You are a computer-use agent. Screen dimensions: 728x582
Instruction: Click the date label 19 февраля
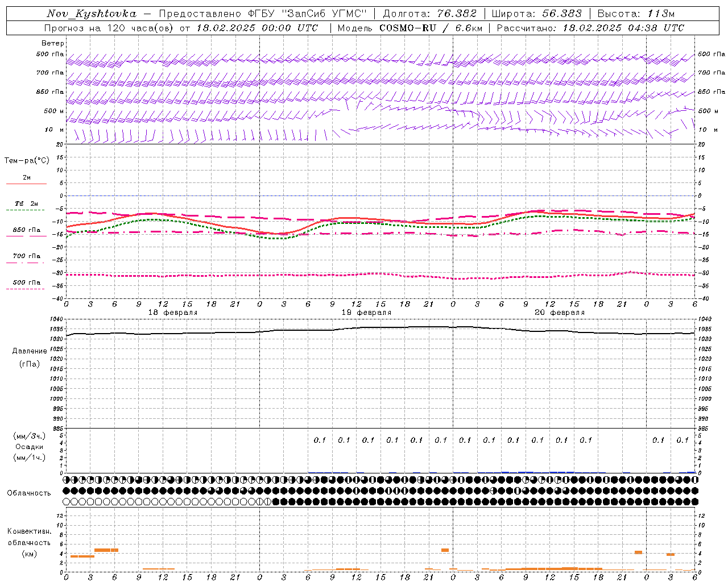[x=366, y=313]
